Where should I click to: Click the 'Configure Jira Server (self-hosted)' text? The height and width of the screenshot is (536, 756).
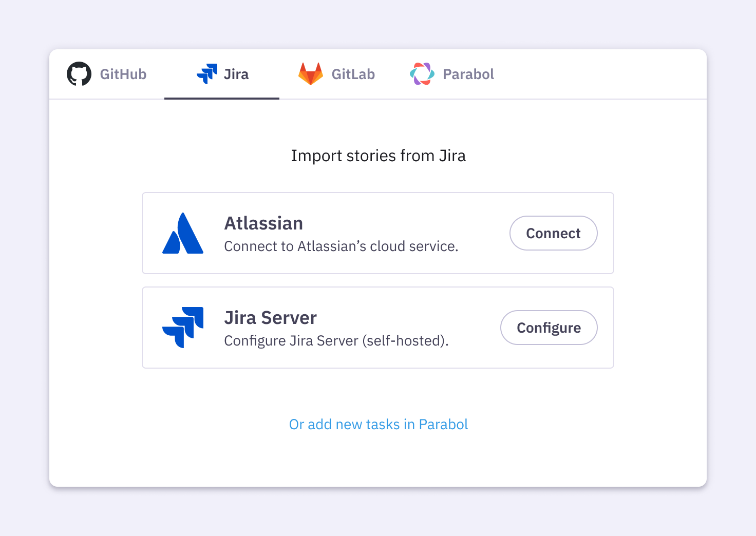point(336,340)
